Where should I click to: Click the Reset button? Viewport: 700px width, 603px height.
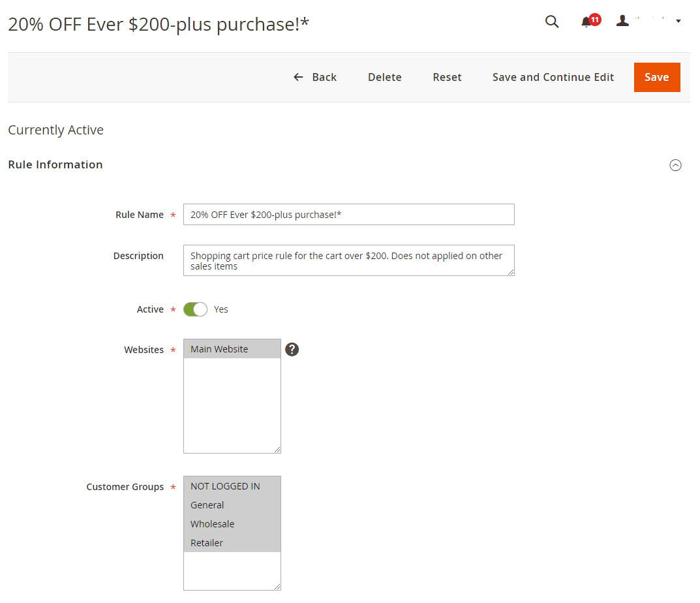pyautogui.click(x=447, y=77)
